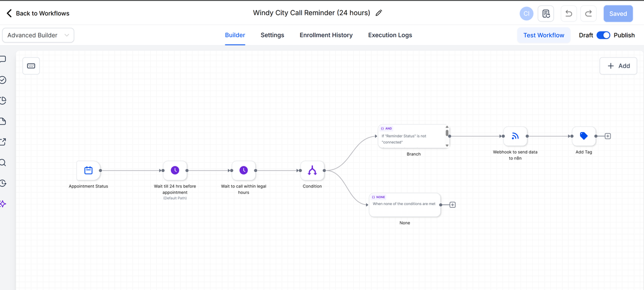Viewport: 644px width, 290px height.
Task: Open the Reminder Status branch card
Action: point(414,136)
